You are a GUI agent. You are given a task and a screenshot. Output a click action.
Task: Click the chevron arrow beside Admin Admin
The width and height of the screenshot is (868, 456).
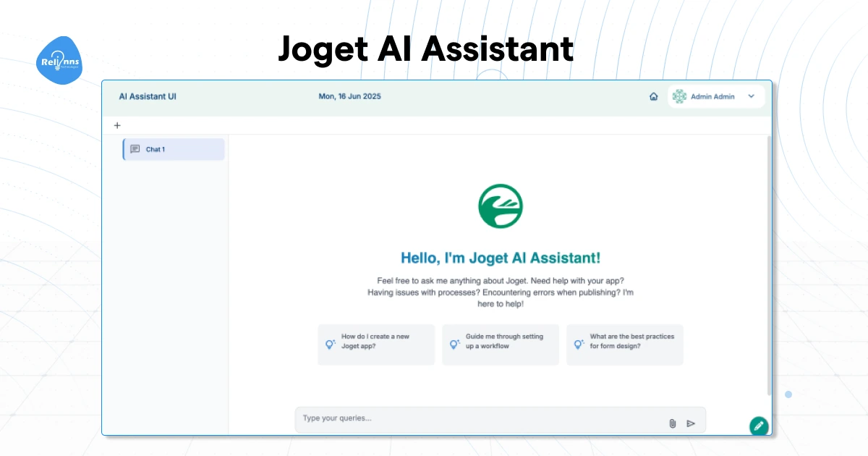[751, 96]
